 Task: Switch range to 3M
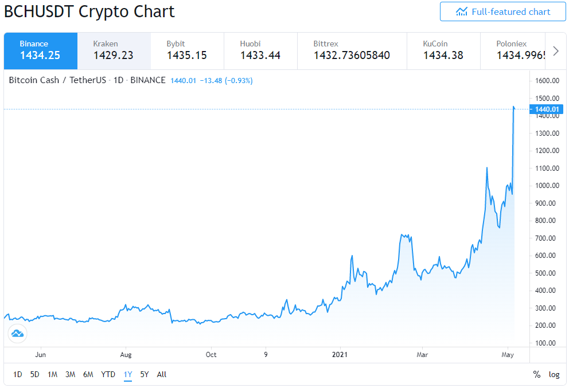[x=71, y=375]
